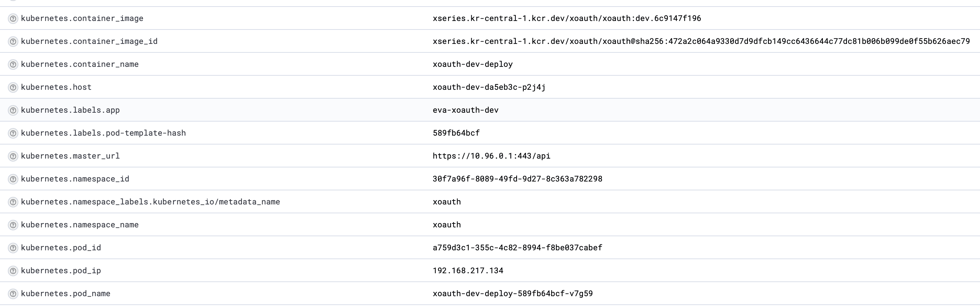
Task: Click the icon next to kubernetes.labels.app
Action: click(x=13, y=110)
